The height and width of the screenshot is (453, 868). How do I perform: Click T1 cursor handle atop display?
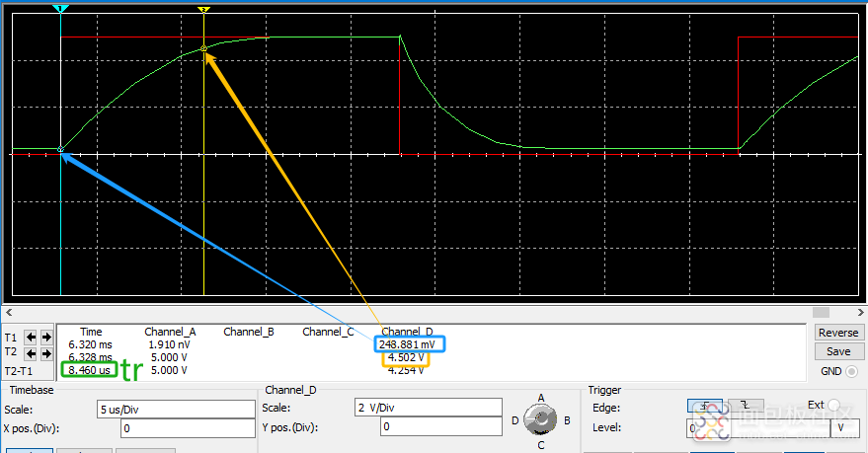[60, 9]
